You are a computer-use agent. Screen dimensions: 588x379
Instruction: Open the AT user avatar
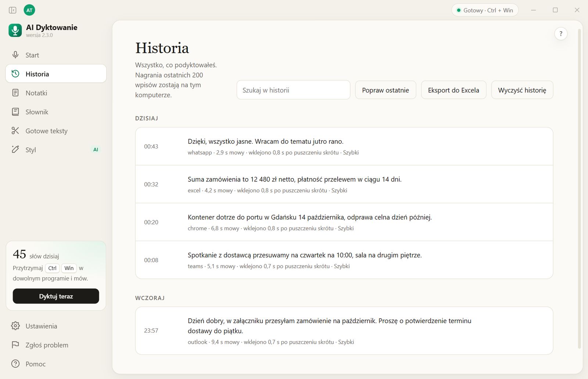tap(29, 10)
